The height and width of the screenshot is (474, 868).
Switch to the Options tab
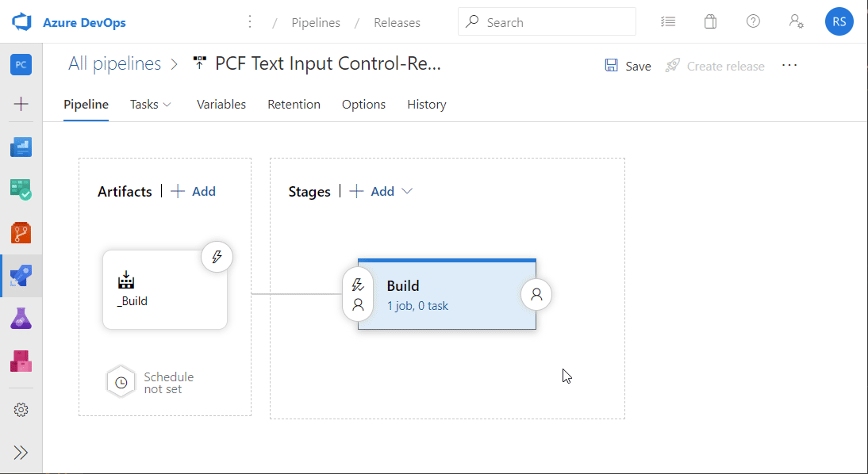coord(363,105)
